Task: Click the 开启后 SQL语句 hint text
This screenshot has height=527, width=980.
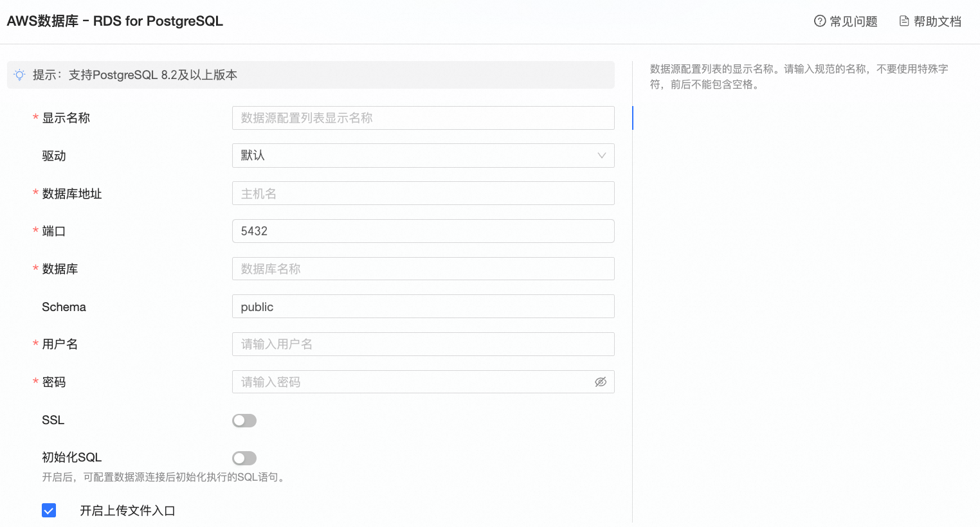Action: click(x=165, y=477)
